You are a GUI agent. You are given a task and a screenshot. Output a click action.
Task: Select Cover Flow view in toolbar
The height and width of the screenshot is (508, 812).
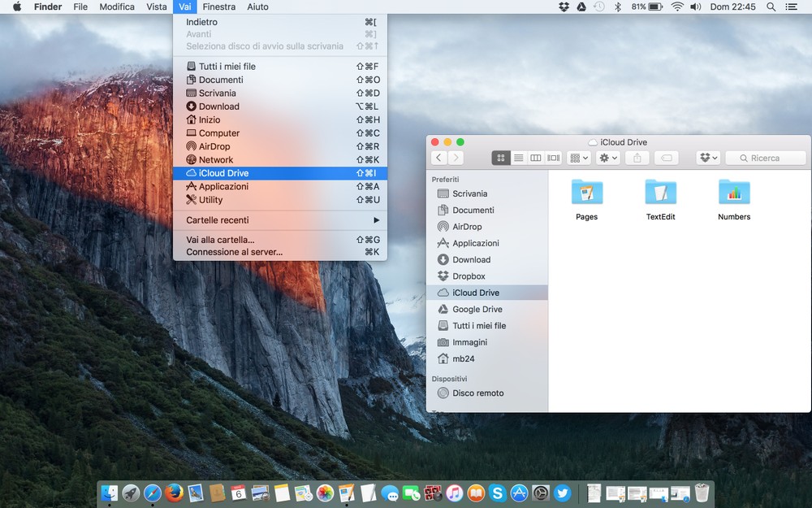554,158
